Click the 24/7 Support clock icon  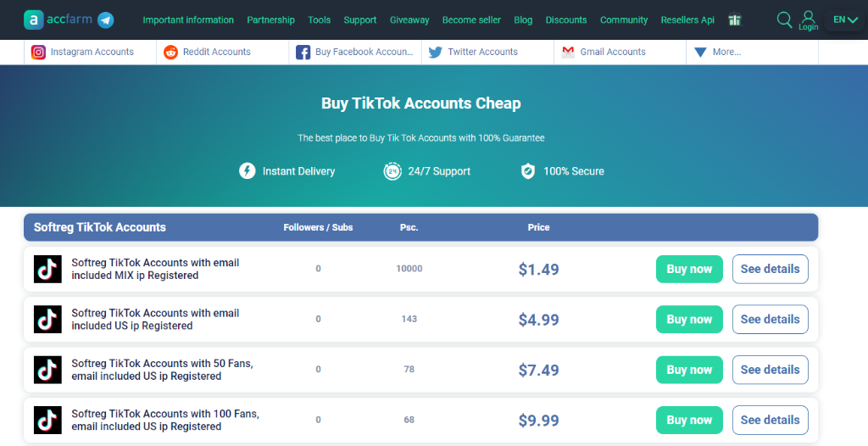(x=392, y=171)
